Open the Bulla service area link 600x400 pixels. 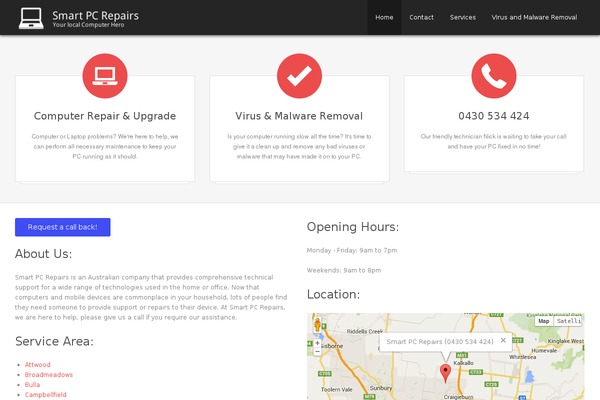tap(32, 384)
